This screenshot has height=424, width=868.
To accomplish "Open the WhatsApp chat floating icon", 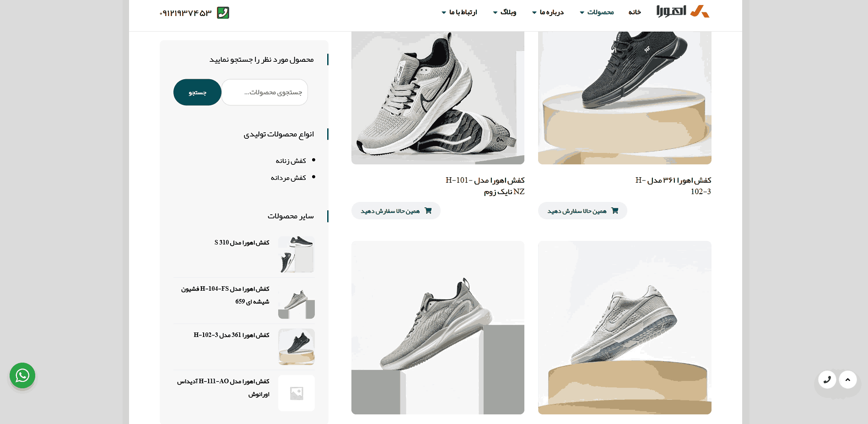I will [x=22, y=375].
